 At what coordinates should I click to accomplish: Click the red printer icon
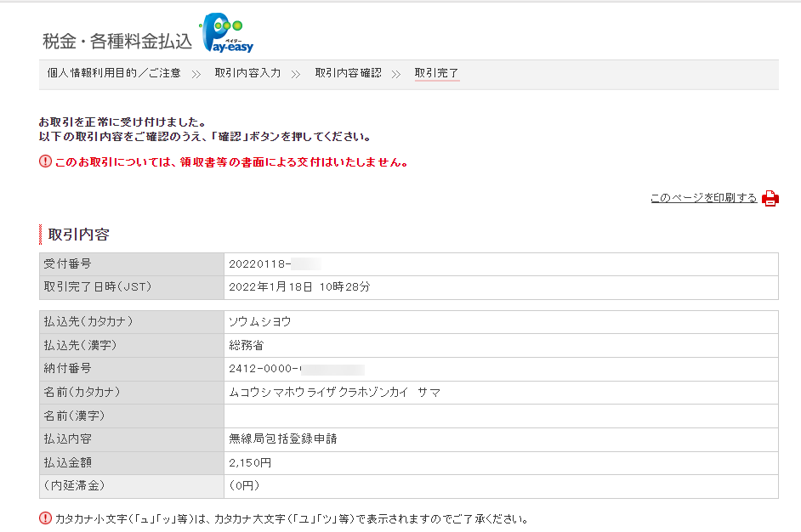click(770, 198)
